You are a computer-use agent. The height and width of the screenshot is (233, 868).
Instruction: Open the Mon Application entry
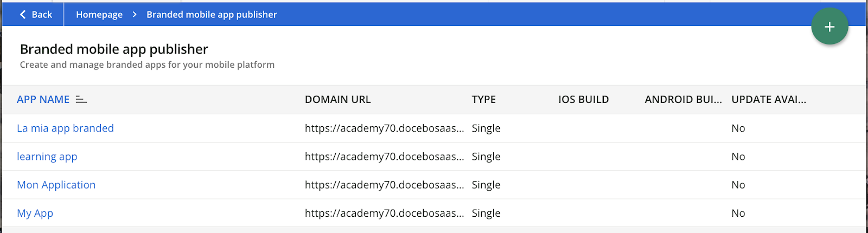point(56,185)
